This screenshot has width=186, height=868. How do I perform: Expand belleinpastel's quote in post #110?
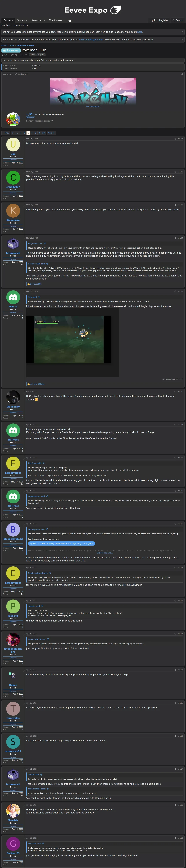click(105, 553)
